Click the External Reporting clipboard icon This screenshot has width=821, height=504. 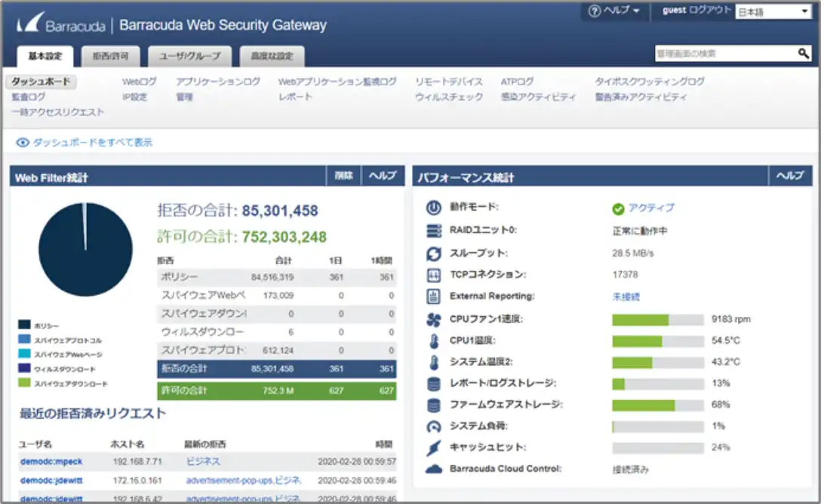[434, 297]
